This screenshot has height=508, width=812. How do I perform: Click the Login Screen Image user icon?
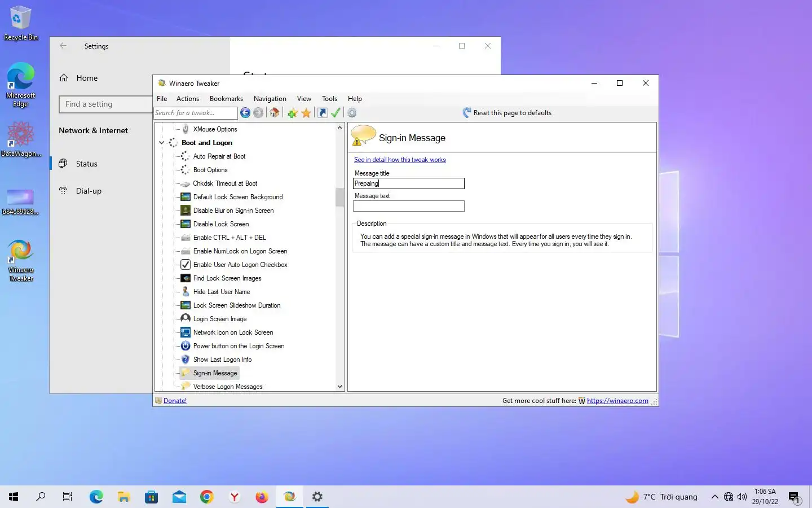click(185, 319)
